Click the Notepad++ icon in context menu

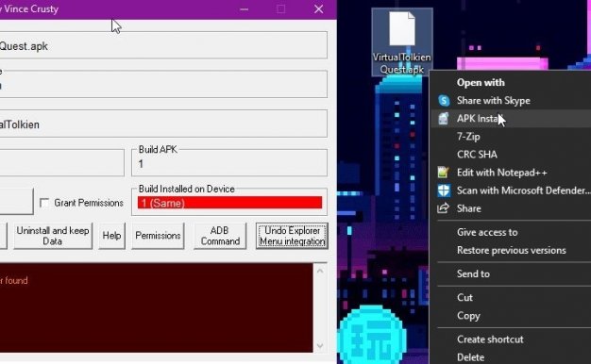444,173
